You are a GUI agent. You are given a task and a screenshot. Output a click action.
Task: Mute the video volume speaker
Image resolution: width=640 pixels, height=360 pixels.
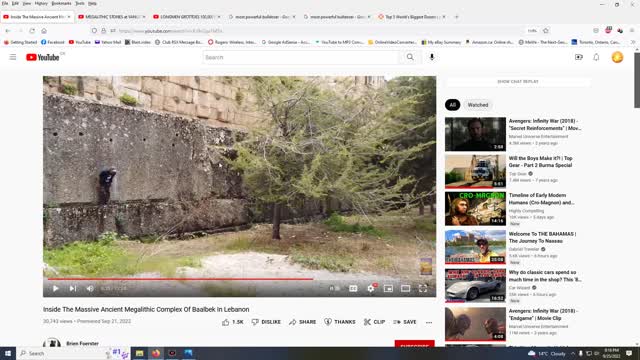coord(90,289)
